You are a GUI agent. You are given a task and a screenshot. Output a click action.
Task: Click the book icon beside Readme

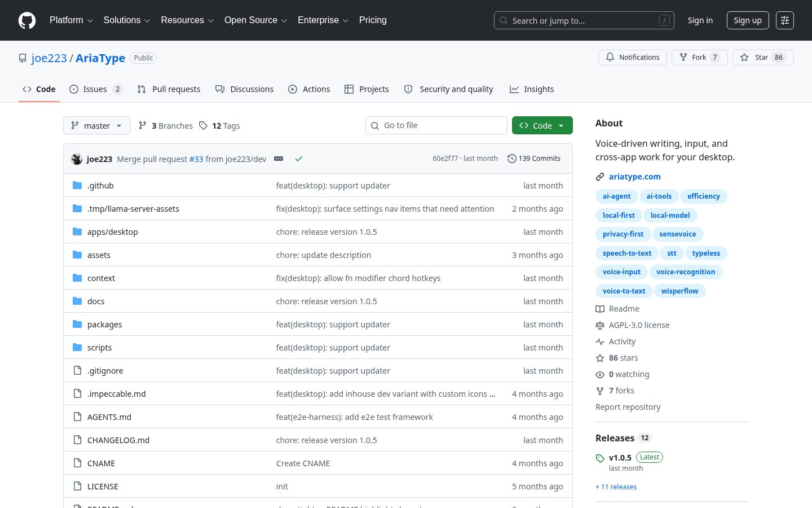tap(600, 309)
